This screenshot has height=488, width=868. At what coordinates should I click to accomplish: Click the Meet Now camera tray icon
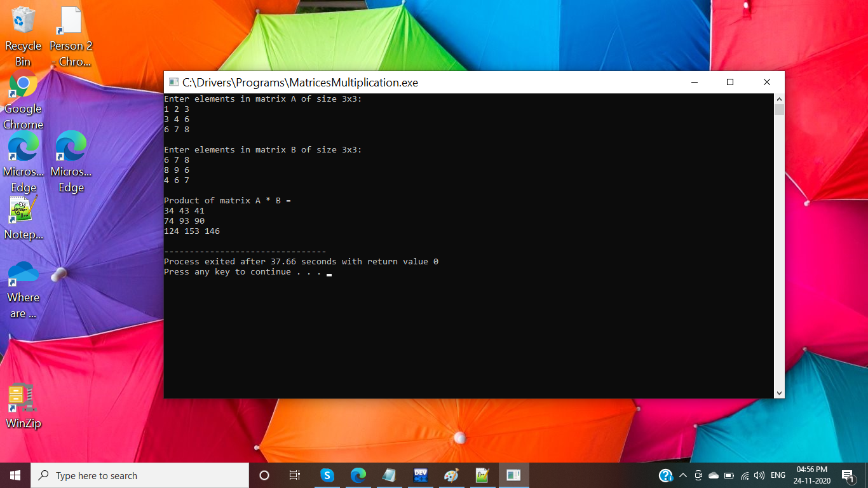[x=698, y=475]
